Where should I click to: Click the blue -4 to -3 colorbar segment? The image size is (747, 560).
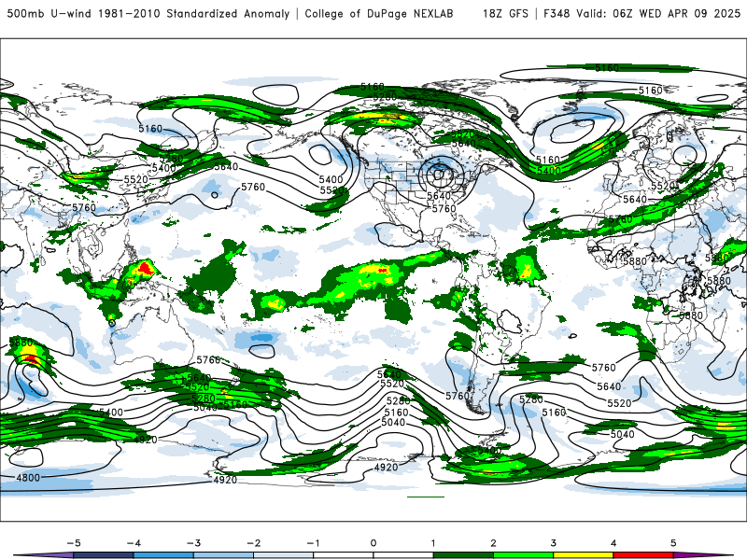(x=163, y=555)
